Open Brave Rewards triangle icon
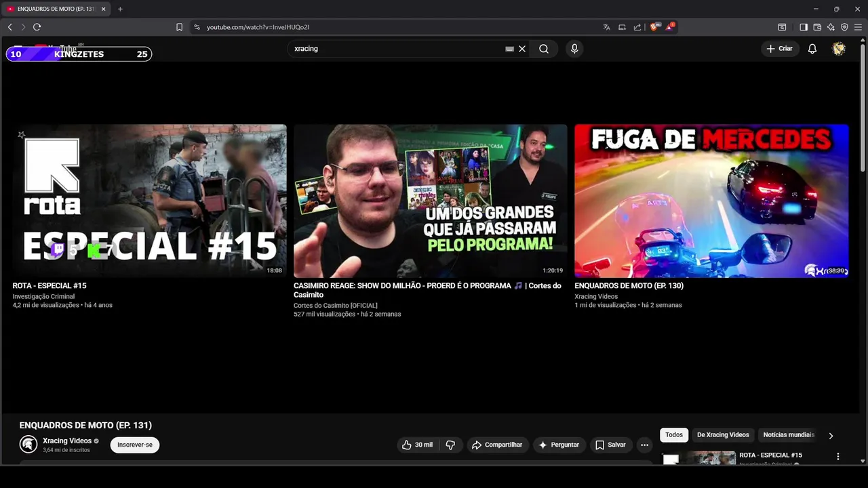The image size is (868, 488). [669, 27]
